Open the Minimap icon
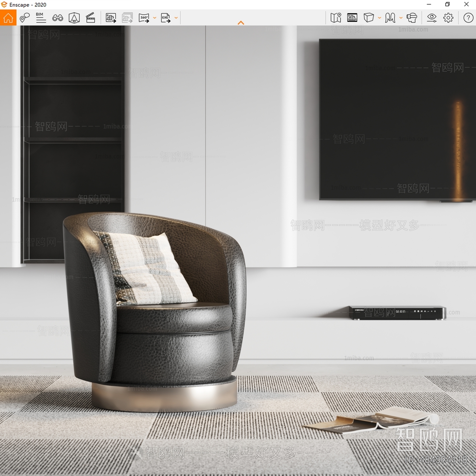 click(336, 18)
